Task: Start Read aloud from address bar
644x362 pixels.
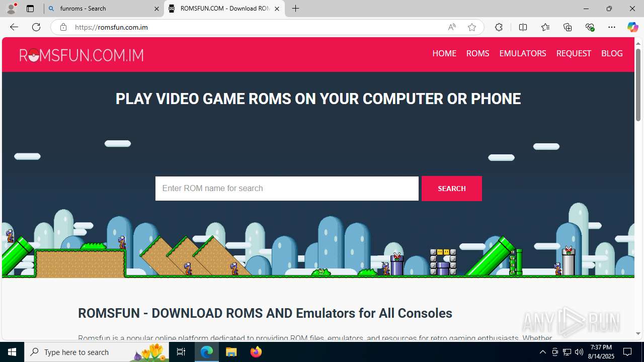Action: 452,27
